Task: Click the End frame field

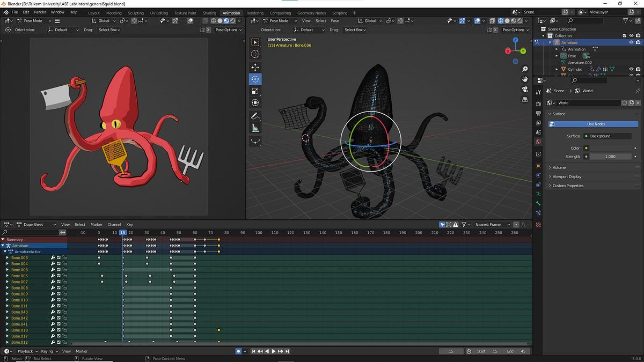Action: (516, 351)
